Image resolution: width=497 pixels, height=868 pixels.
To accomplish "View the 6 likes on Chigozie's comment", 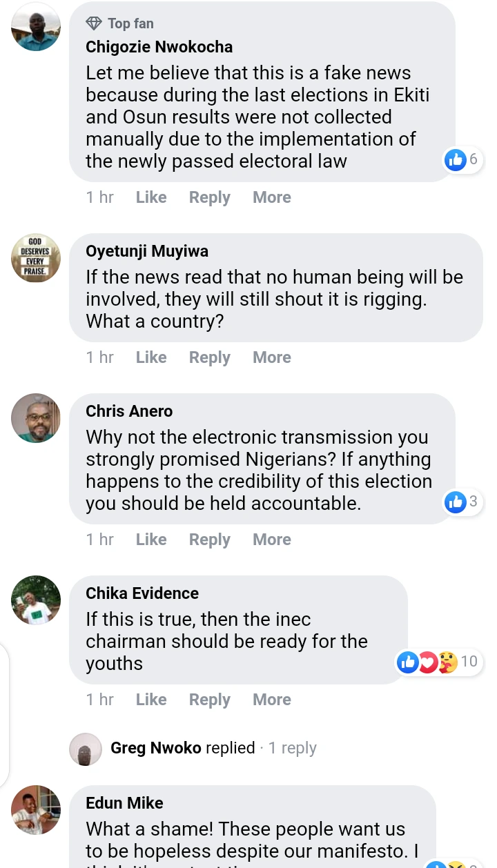I will pyautogui.click(x=462, y=160).
